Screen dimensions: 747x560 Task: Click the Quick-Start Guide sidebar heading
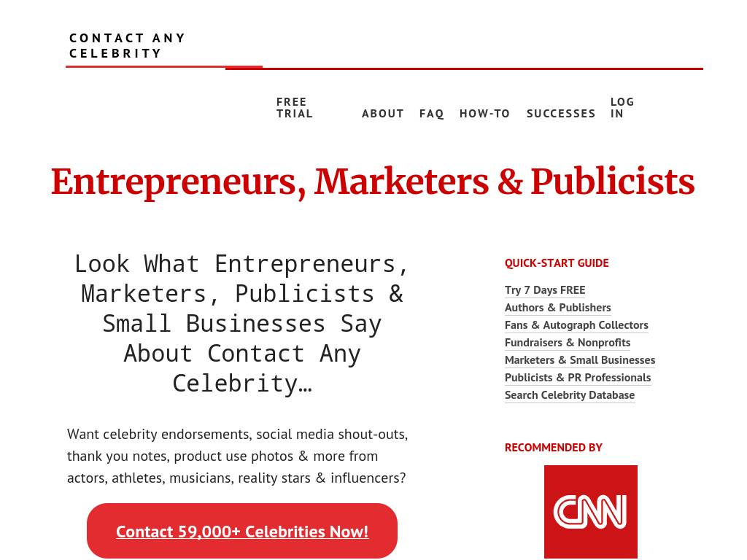pyautogui.click(x=557, y=263)
